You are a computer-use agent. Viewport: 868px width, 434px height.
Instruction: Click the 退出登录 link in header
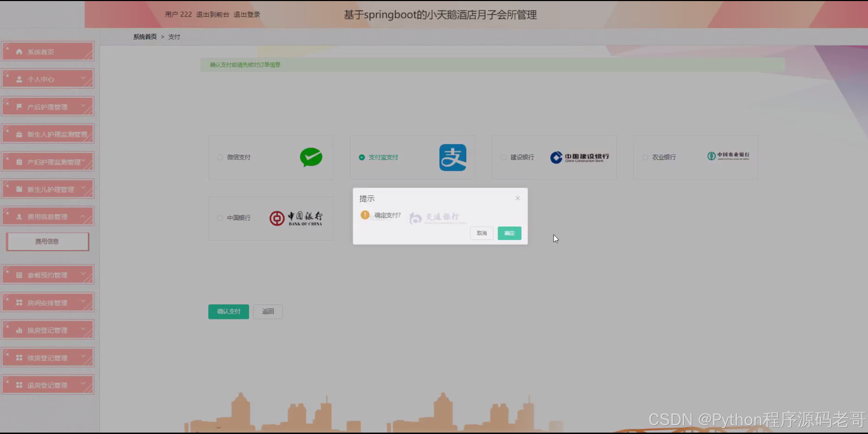pyautogui.click(x=247, y=15)
